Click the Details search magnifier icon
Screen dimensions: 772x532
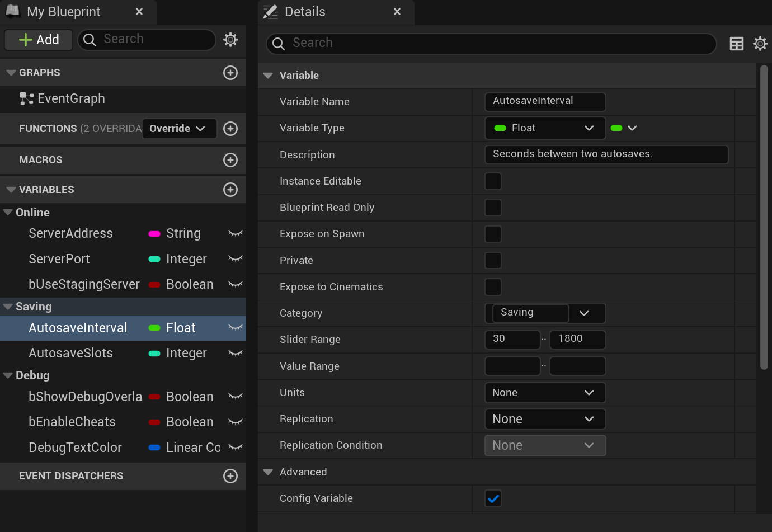click(x=279, y=44)
